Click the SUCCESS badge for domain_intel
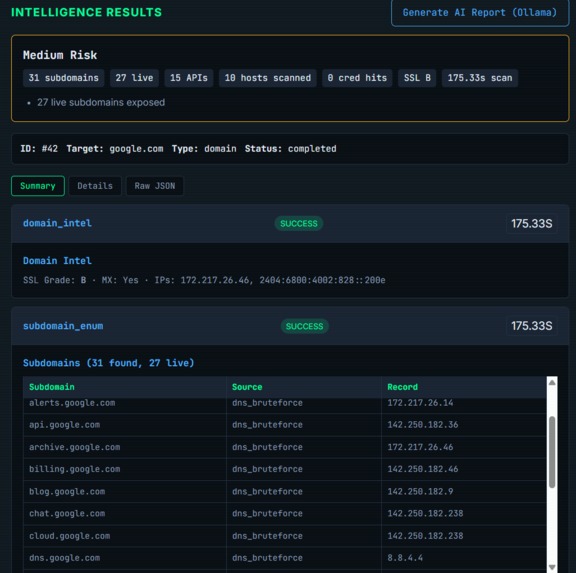 [x=299, y=223]
